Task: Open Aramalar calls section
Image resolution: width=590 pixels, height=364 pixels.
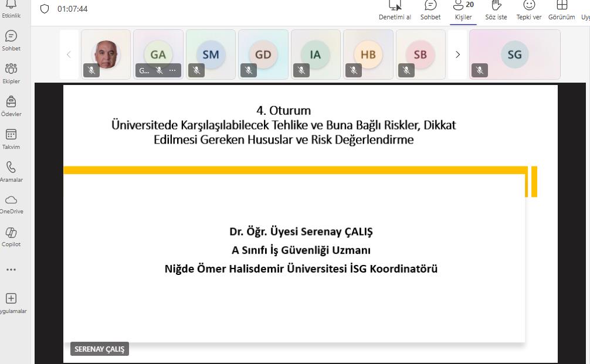Action: [11, 172]
